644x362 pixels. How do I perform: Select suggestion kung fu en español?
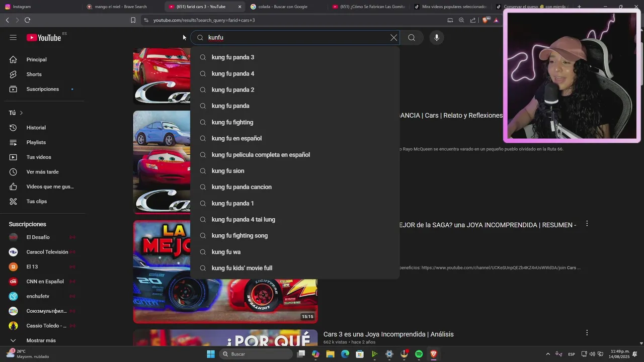(295, 138)
